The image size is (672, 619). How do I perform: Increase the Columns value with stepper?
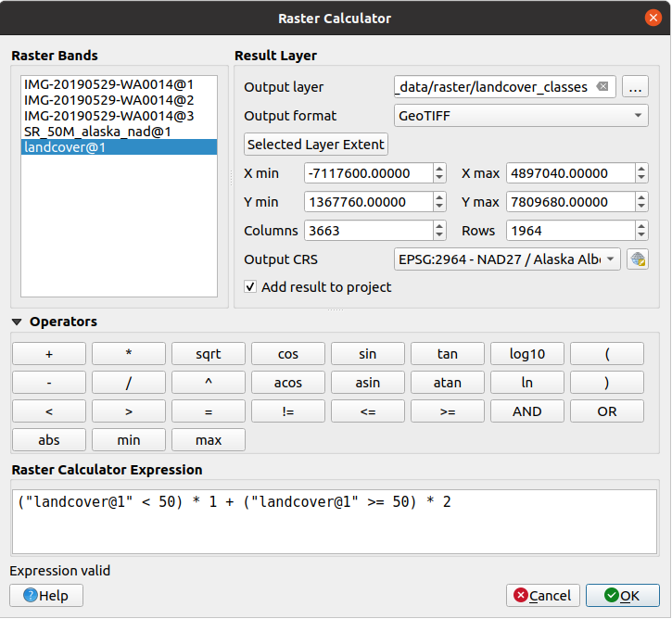439,226
